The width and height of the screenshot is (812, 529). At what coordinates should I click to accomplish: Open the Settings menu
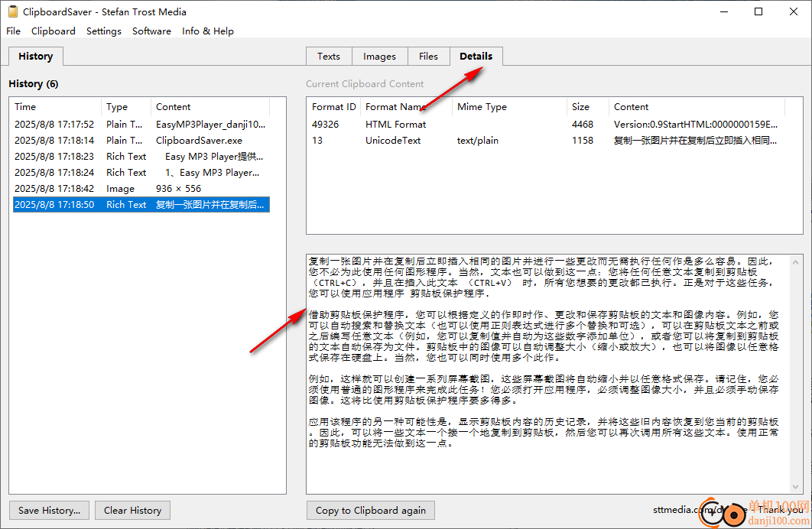[103, 31]
